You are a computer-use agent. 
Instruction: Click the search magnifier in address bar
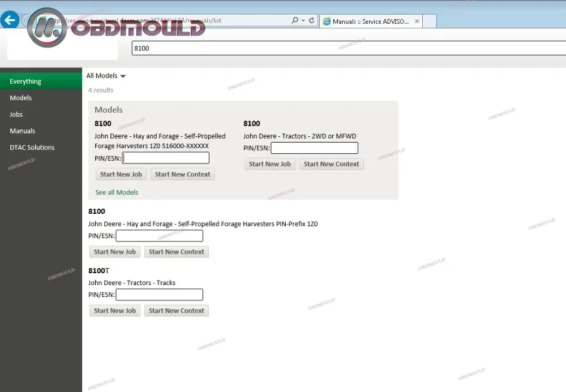pyautogui.click(x=295, y=21)
